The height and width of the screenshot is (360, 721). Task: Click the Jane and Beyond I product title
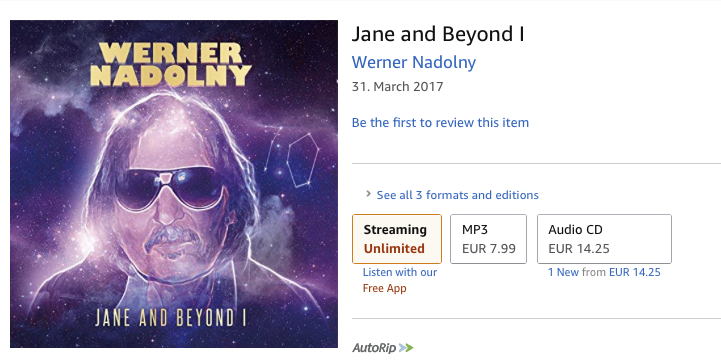438,34
